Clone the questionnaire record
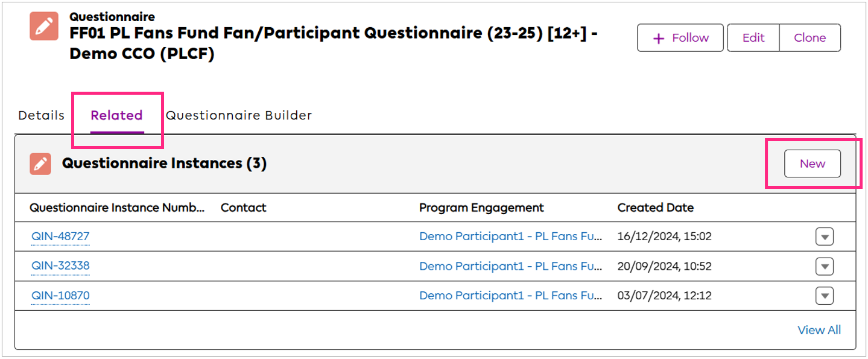 tap(809, 37)
